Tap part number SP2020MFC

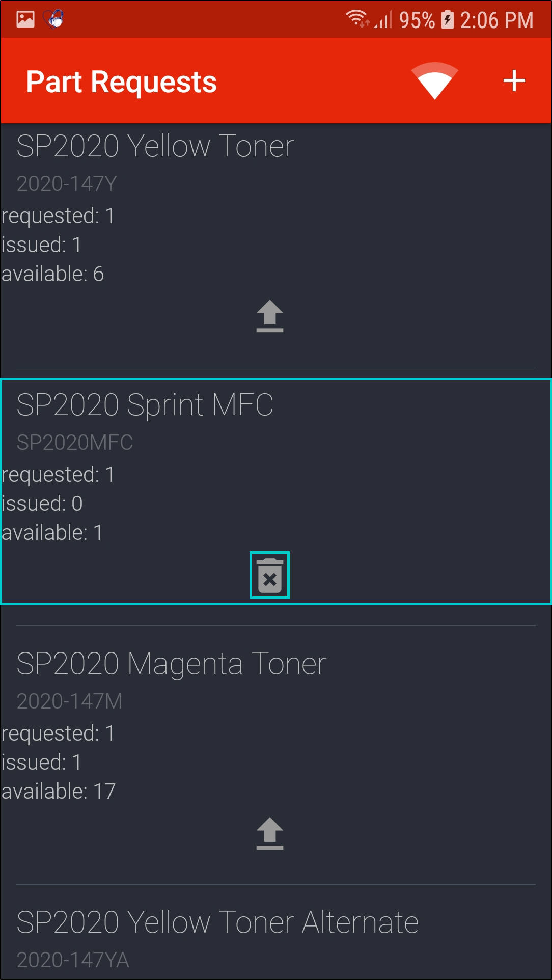click(x=75, y=442)
